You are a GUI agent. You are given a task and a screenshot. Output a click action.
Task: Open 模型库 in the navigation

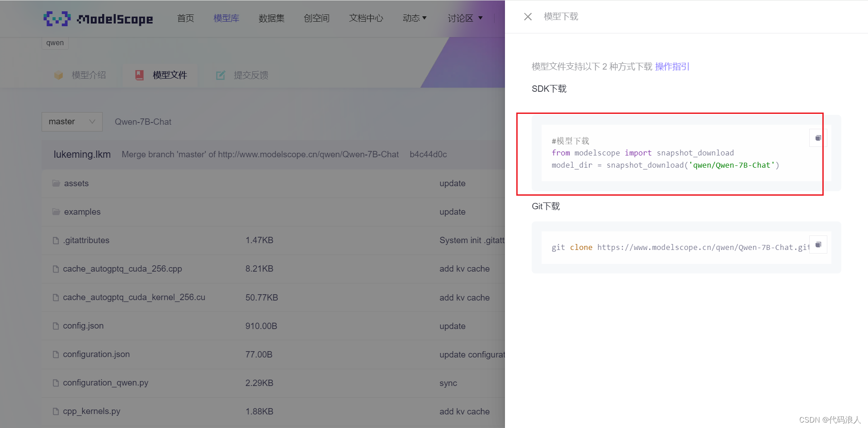click(x=226, y=18)
